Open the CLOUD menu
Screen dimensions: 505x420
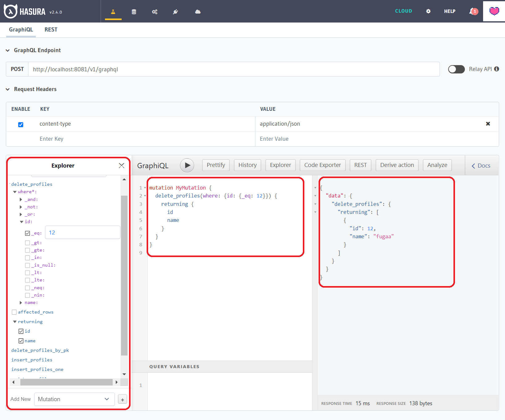(403, 11)
